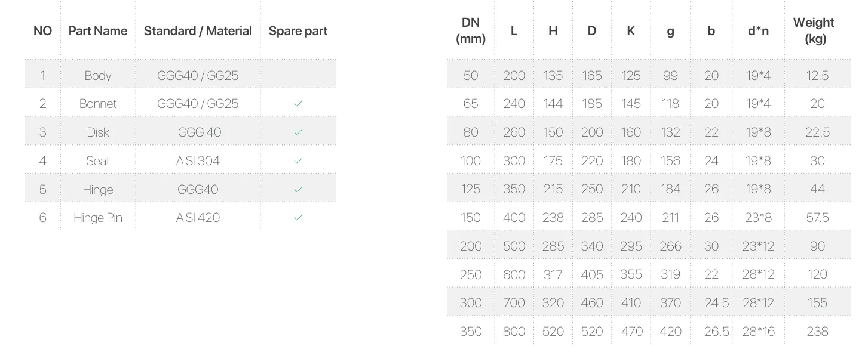Select the DN 125 row's first cell
This screenshot has width=868, height=346.
(471, 189)
